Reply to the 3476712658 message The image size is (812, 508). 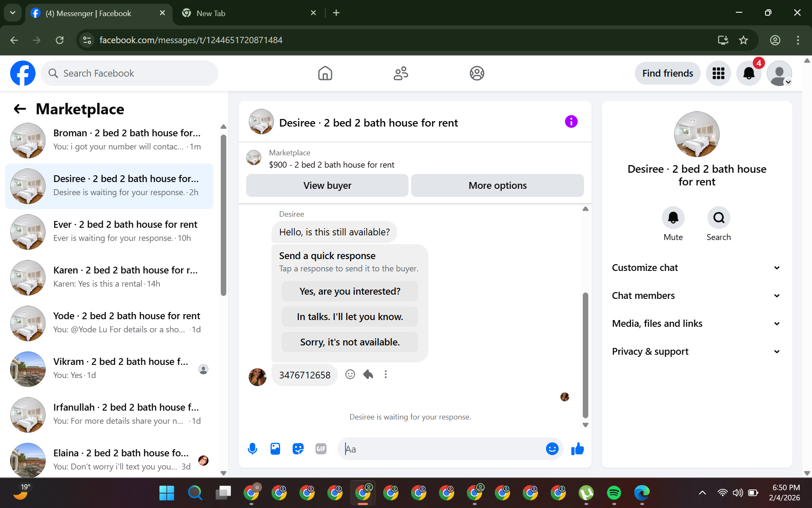368,374
